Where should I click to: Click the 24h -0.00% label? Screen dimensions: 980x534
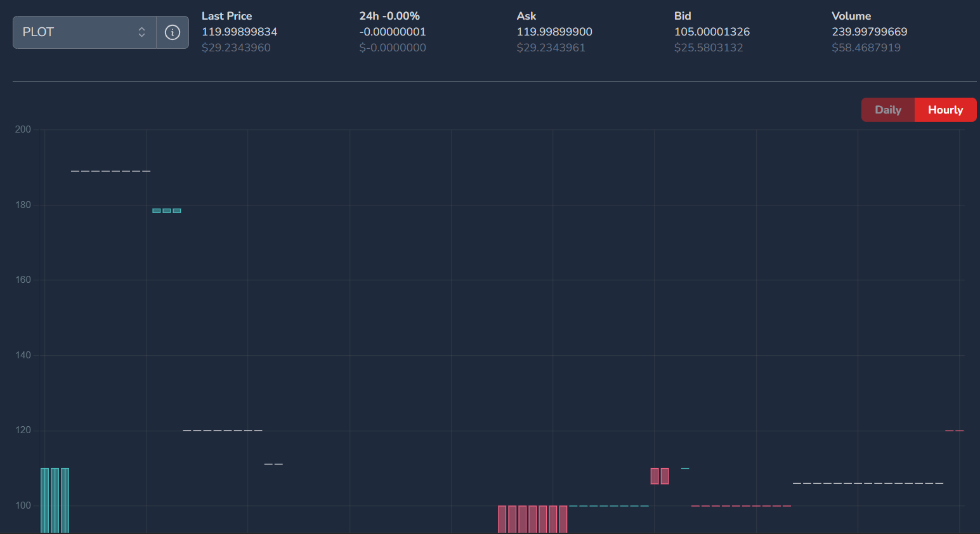tap(389, 16)
